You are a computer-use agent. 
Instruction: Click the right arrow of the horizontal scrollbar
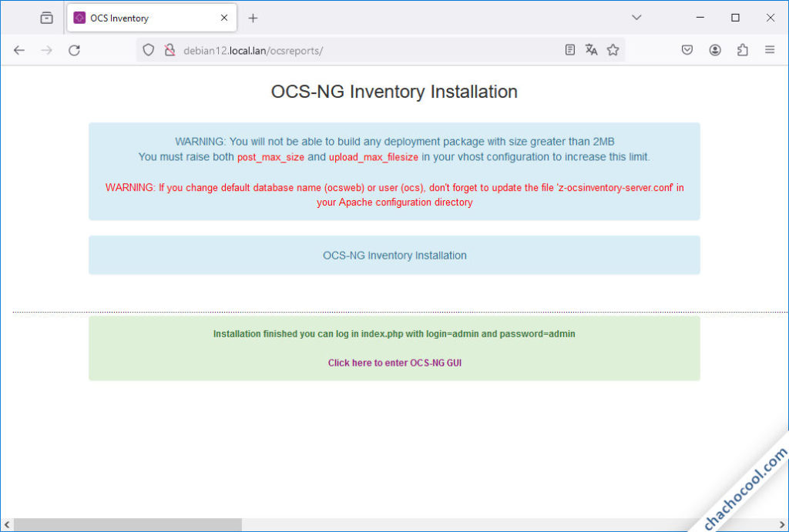pos(781,524)
